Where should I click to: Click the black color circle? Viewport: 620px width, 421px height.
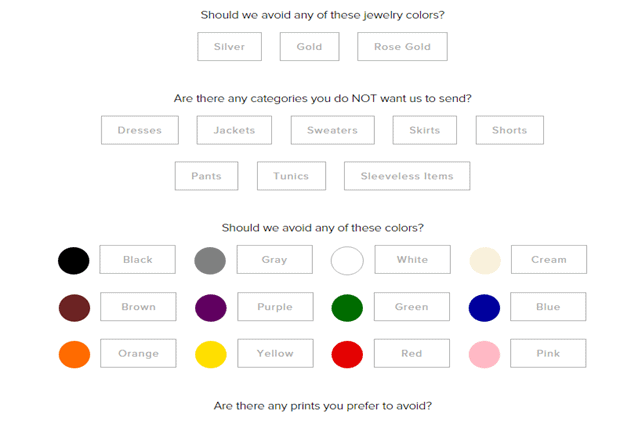tap(73, 260)
